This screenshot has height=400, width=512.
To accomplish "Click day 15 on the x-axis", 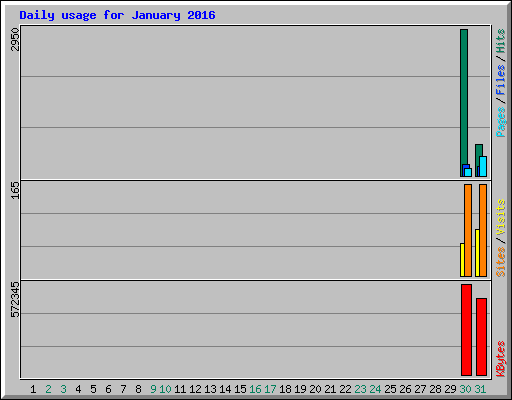I will pyautogui.click(x=240, y=389).
